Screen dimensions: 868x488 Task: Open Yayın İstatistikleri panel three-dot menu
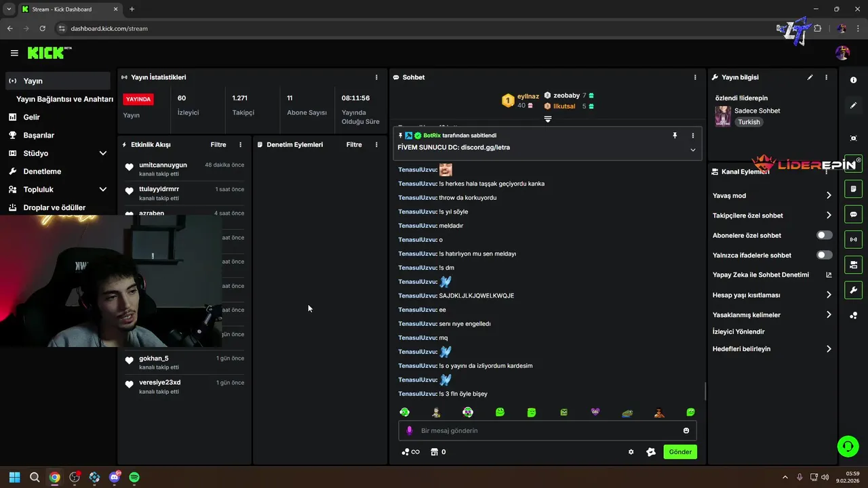[x=376, y=77]
